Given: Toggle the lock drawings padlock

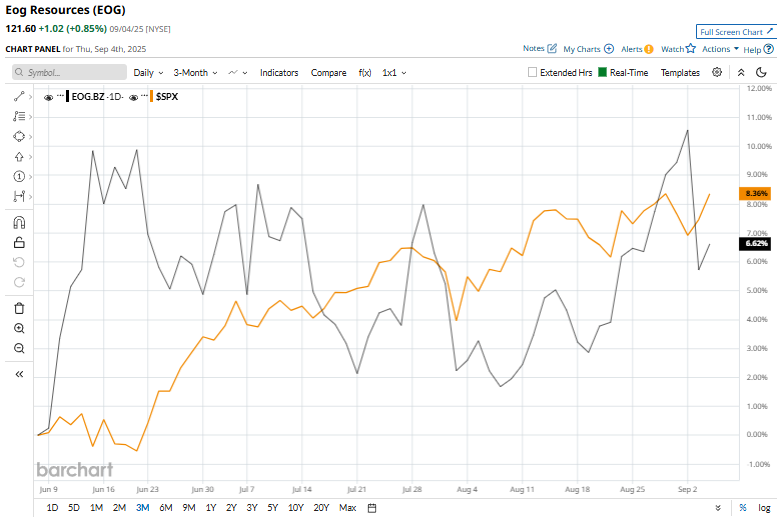Looking at the screenshot, I should click(19, 242).
